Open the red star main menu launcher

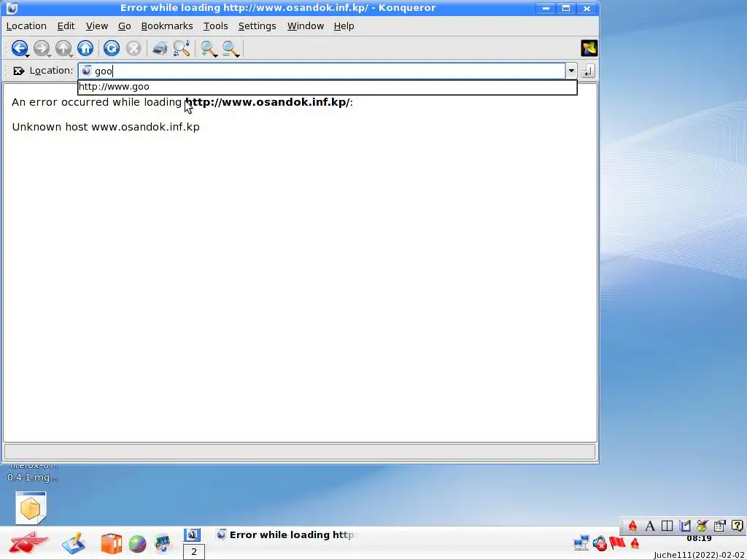click(x=28, y=542)
